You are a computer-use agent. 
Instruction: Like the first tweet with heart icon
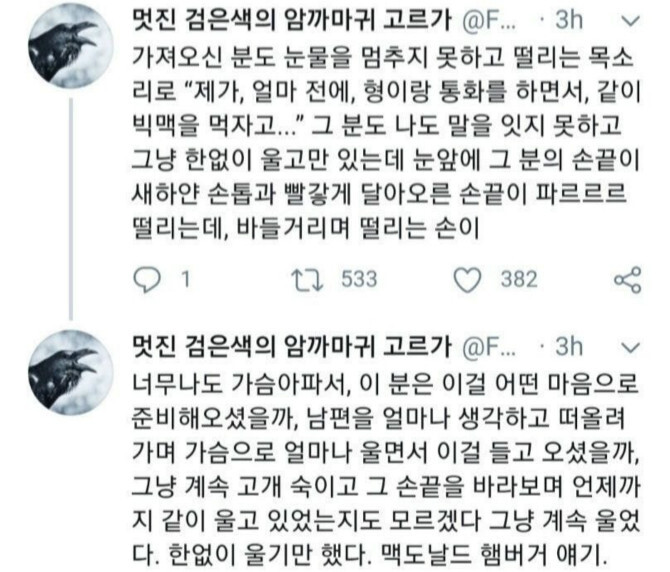[x=467, y=280]
